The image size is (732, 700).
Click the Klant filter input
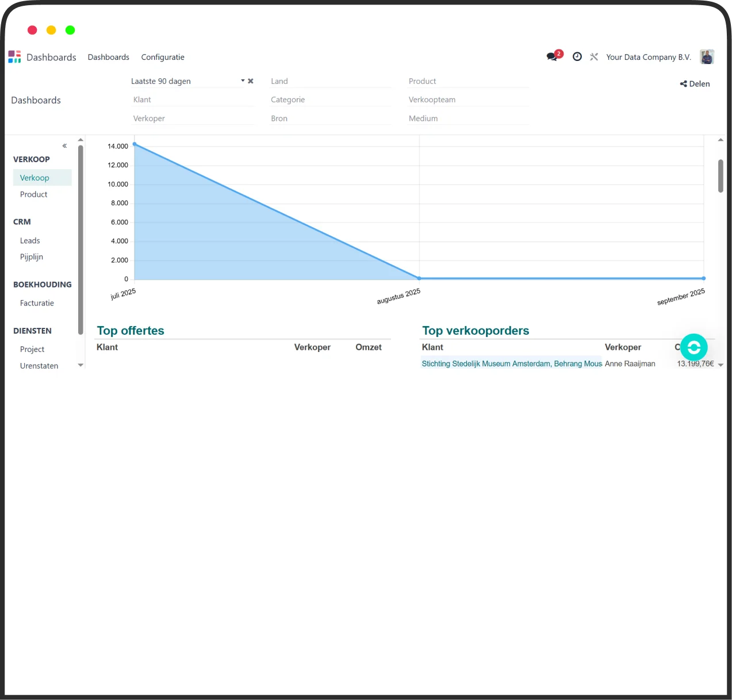coord(193,100)
